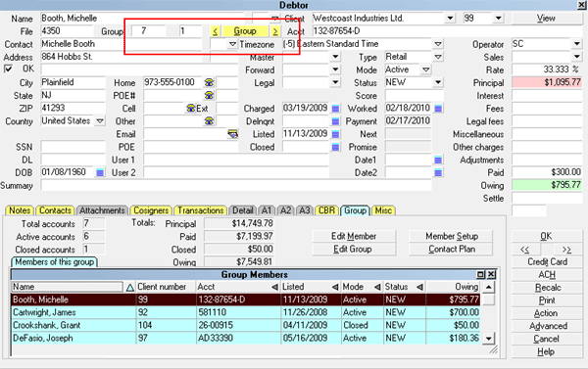Select Crookshank, Grant row

click(x=246, y=325)
